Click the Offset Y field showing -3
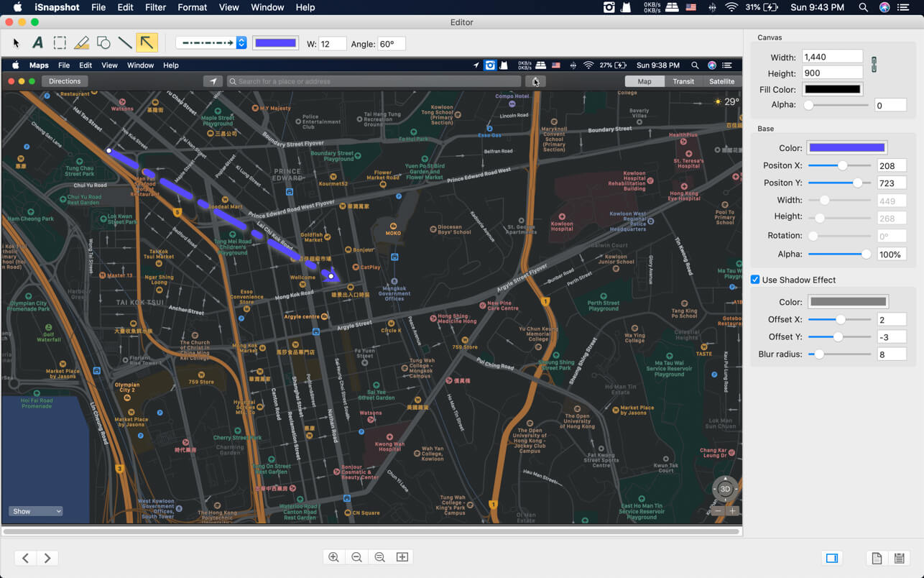The height and width of the screenshot is (578, 924). 892,337
